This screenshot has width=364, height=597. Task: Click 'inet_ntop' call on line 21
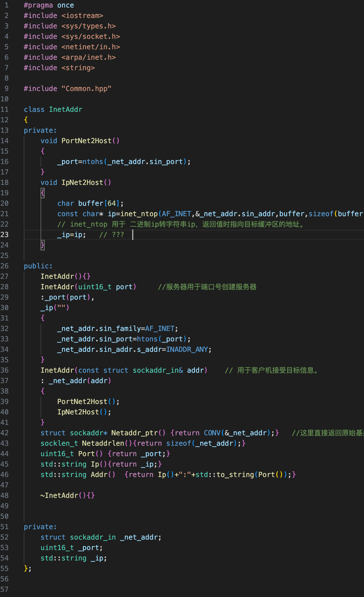pos(139,214)
